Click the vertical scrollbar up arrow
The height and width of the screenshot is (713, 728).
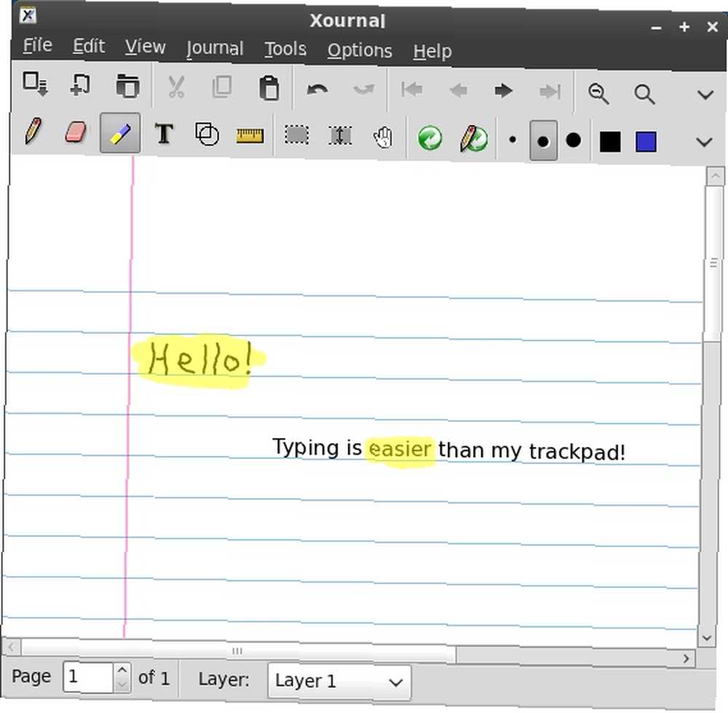pos(715,176)
